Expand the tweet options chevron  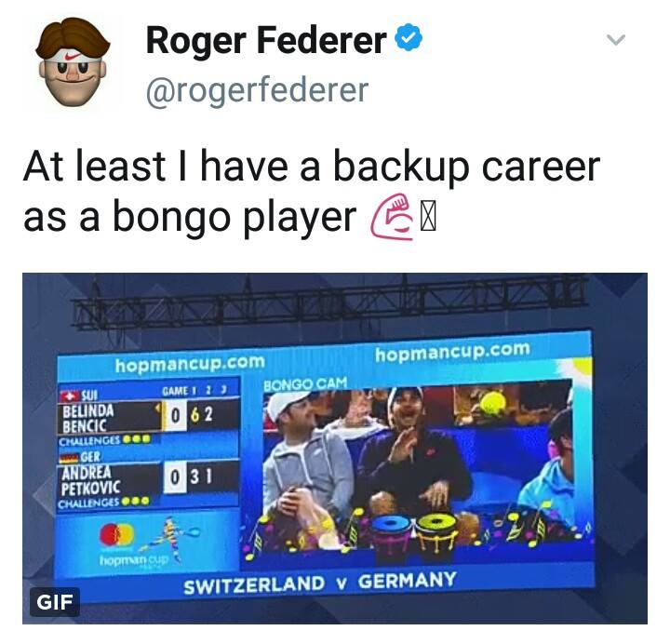[x=616, y=40]
